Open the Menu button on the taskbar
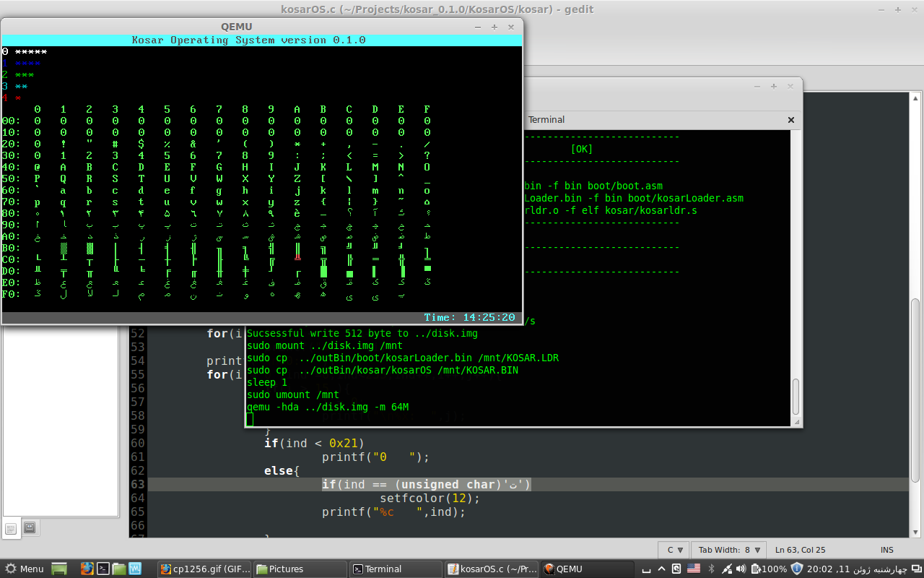This screenshot has width=924, height=578. click(24, 569)
